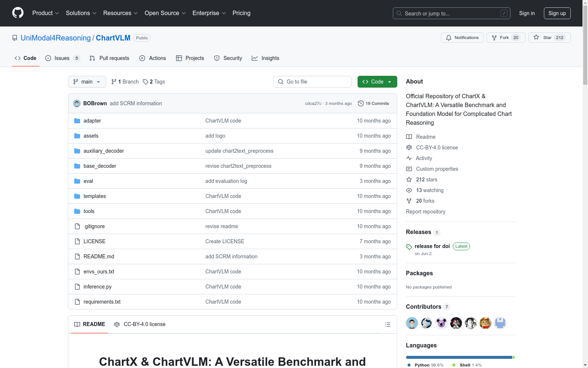
Task: View 2 Tags link
Action: pyautogui.click(x=154, y=82)
